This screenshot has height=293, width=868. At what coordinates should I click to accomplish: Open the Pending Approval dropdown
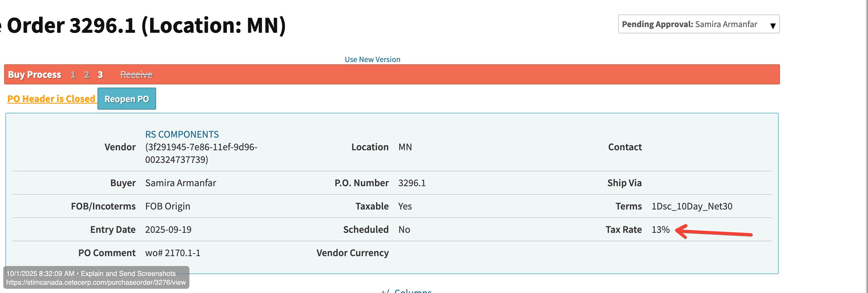698,24
